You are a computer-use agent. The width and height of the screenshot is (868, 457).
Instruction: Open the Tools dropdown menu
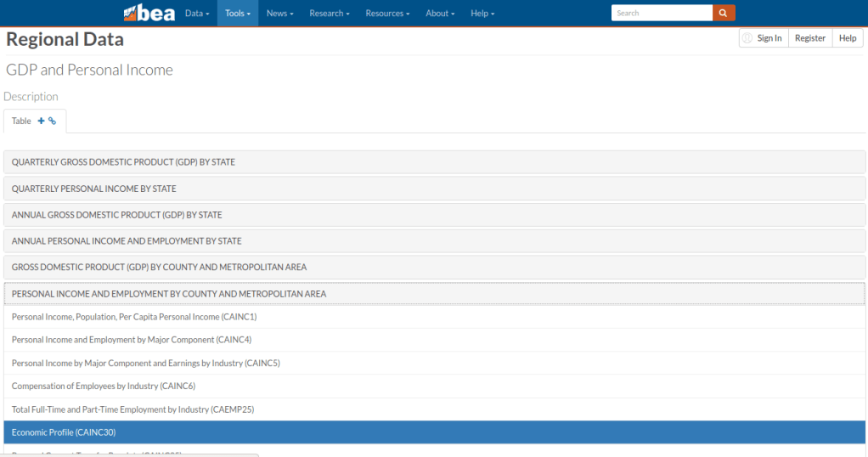237,13
